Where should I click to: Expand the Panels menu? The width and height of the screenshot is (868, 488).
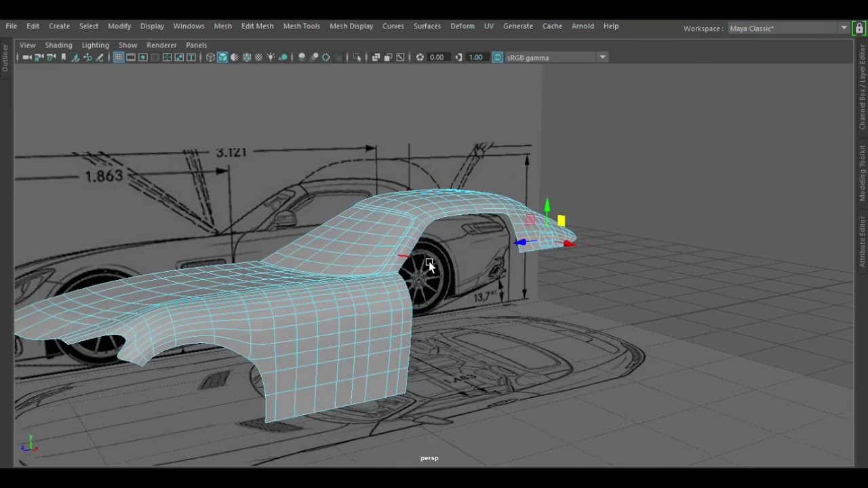click(196, 45)
